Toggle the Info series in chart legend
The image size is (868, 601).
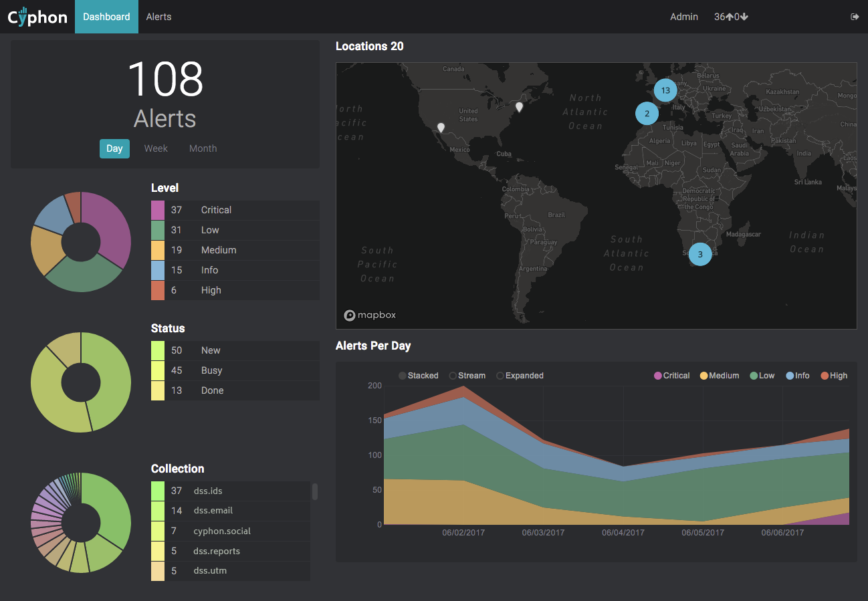point(797,376)
